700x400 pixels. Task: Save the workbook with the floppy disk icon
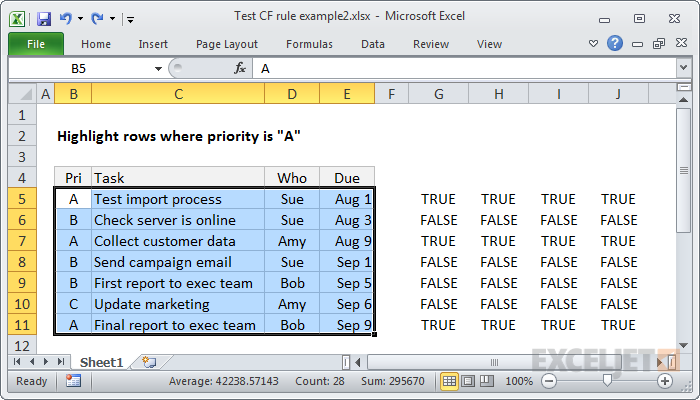(x=44, y=19)
